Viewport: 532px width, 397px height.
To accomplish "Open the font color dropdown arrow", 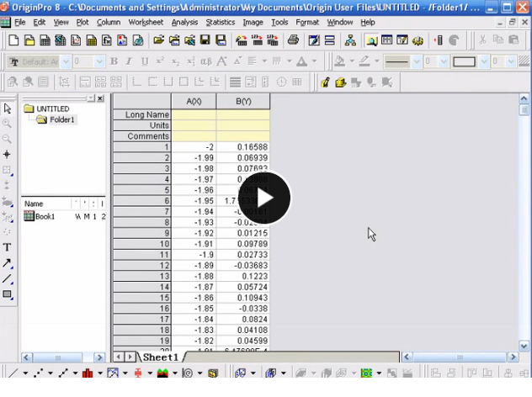I will click(x=315, y=61).
